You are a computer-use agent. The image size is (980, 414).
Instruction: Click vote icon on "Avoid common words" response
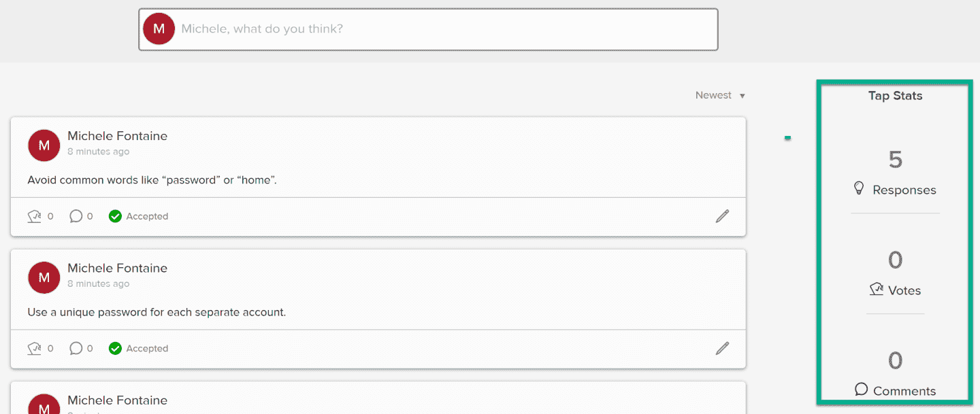tap(35, 216)
